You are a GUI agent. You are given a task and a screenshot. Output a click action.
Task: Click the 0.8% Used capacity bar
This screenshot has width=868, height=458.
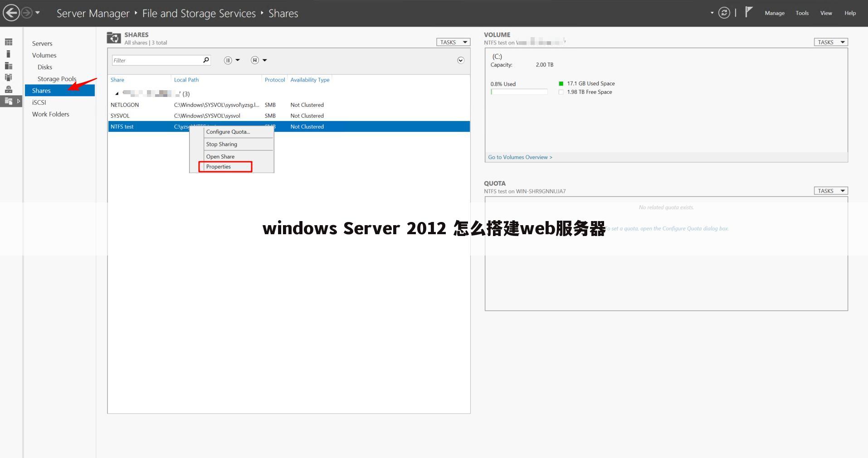pyautogui.click(x=519, y=92)
